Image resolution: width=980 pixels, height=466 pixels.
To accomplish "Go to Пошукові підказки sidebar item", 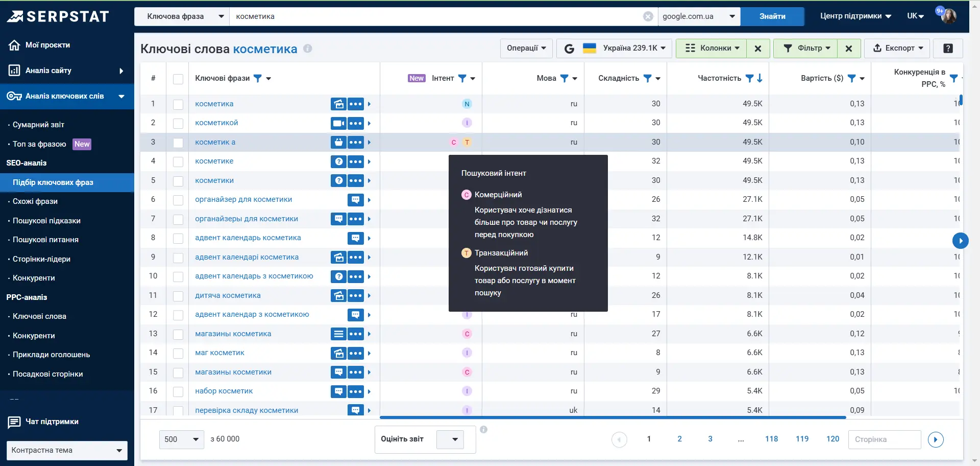I will coord(46,221).
